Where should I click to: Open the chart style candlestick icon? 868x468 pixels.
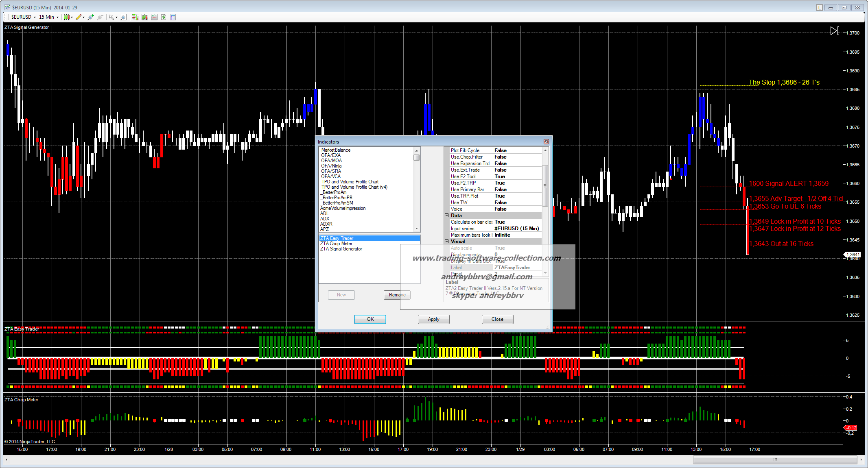pyautogui.click(x=67, y=17)
